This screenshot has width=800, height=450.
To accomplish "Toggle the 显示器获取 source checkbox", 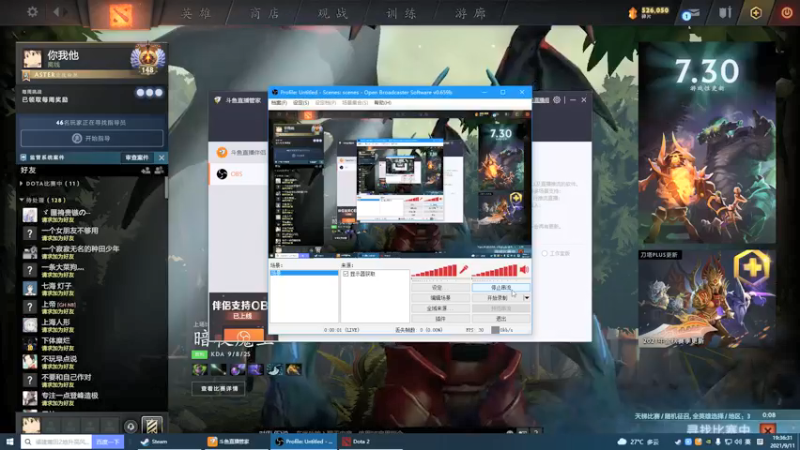I will click(346, 274).
